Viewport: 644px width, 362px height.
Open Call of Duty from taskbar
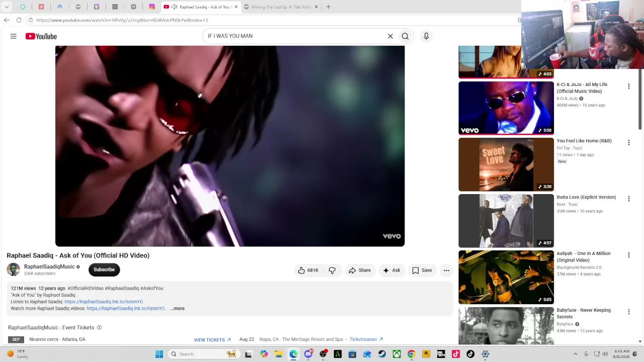pos(441,354)
